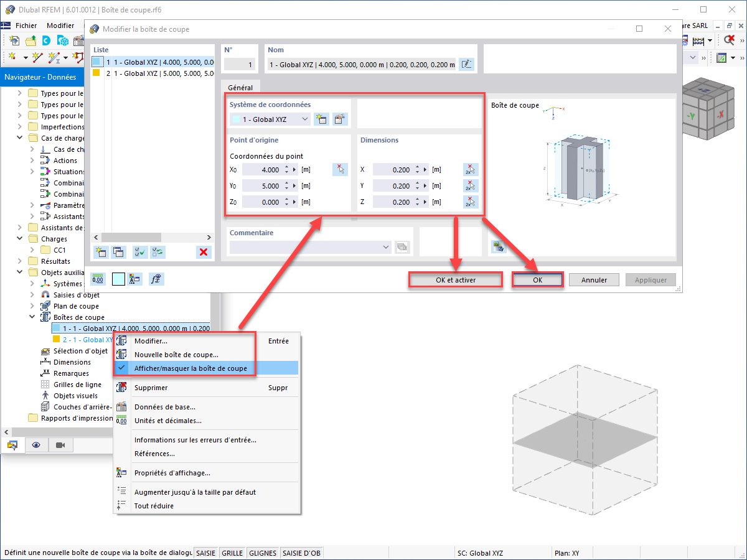The image size is (747, 560).
Task: Toggle GRILLE in status bar
Action: pyautogui.click(x=232, y=553)
